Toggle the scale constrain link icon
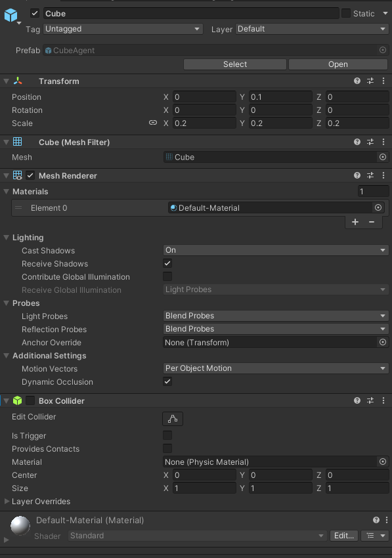 point(153,123)
